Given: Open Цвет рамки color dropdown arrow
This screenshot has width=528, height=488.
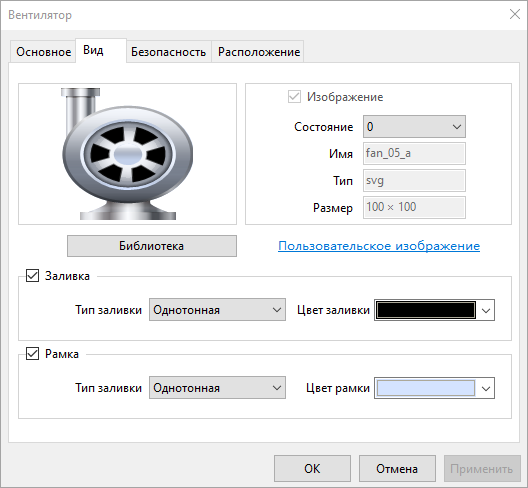Looking at the screenshot, I should click(x=486, y=388).
